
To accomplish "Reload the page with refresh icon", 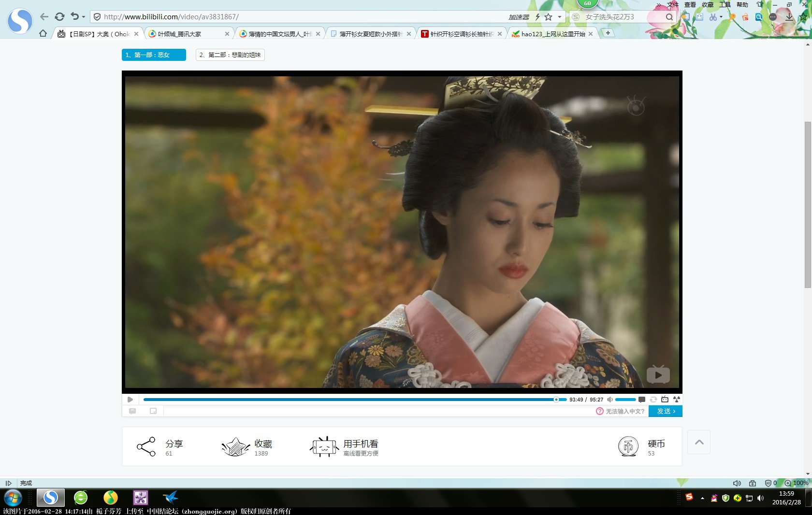I will (59, 16).
